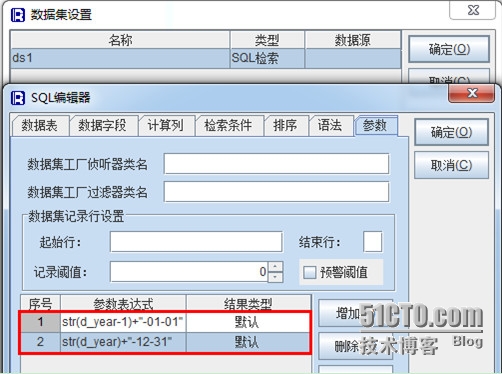Select the 计算列 tab
The width and height of the screenshot is (502, 374).
click(x=166, y=126)
